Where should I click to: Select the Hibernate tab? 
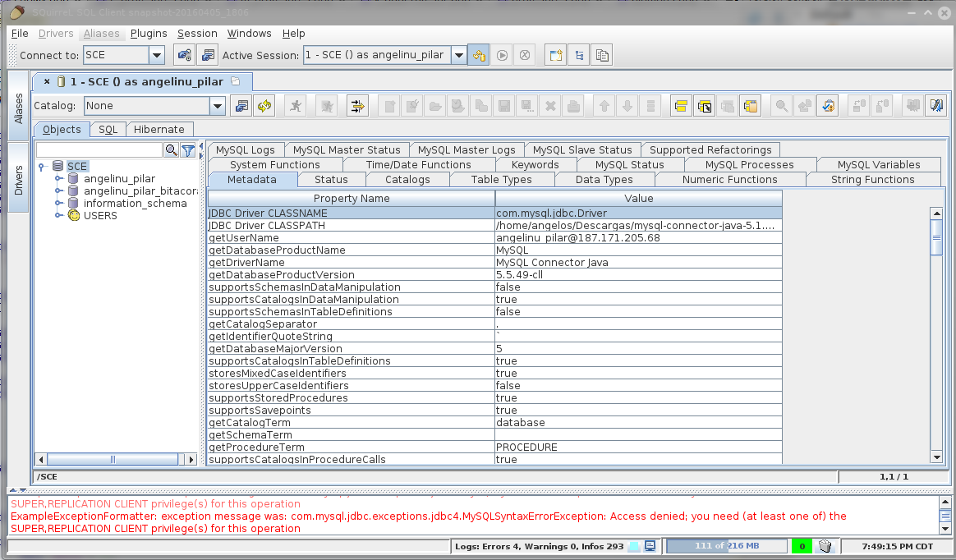pyautogui.click(x=159, y=130)
